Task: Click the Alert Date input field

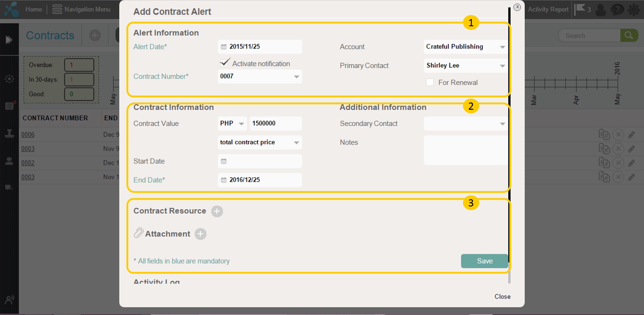Action: [260, 47]
